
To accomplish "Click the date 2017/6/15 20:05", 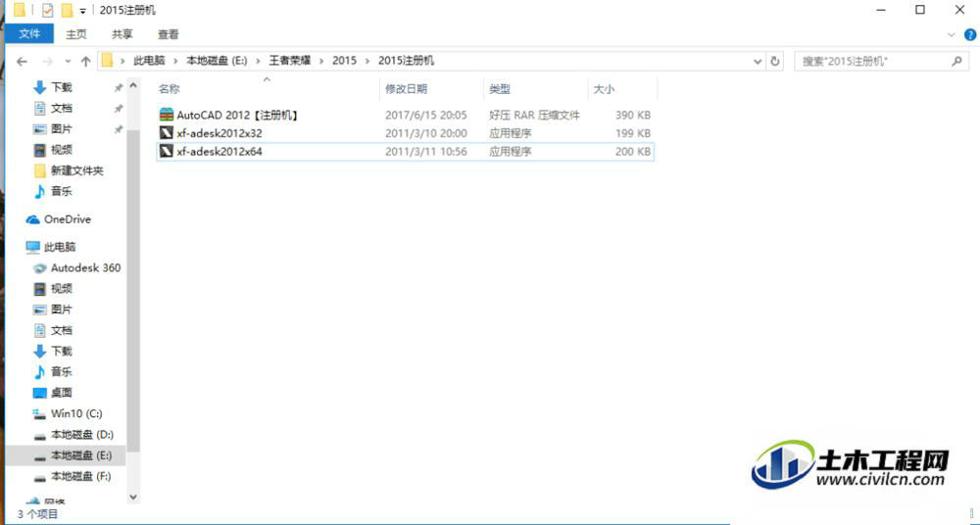I will (x=425, y=115).
